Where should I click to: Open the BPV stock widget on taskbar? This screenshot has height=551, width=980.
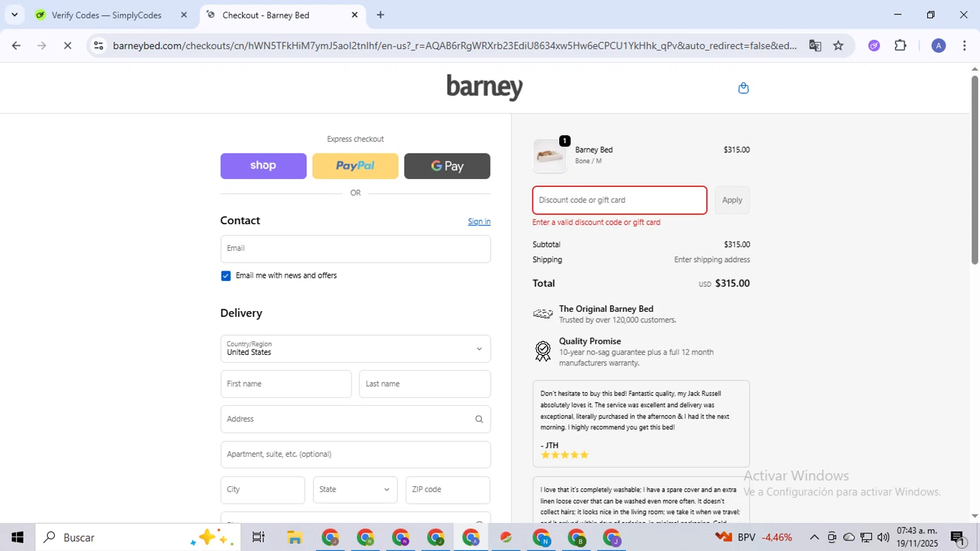point(755,537)
